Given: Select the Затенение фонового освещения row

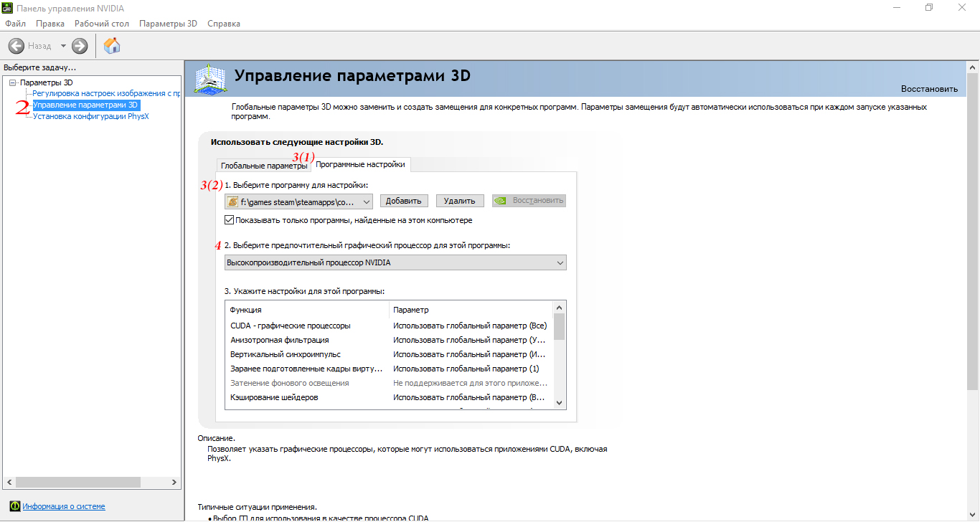Looking at the screenshot, I should click(x=390, y=383).
